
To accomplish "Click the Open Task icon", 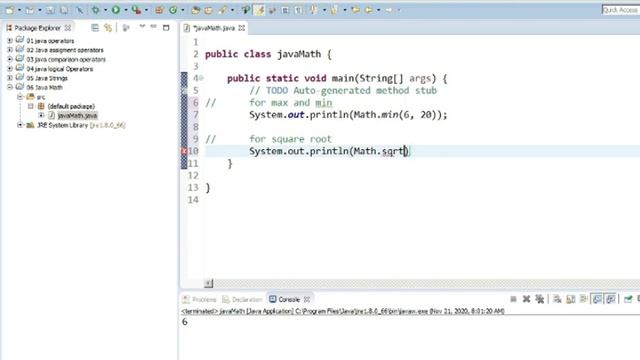I will pyautogui.click(x=208, y=10).
